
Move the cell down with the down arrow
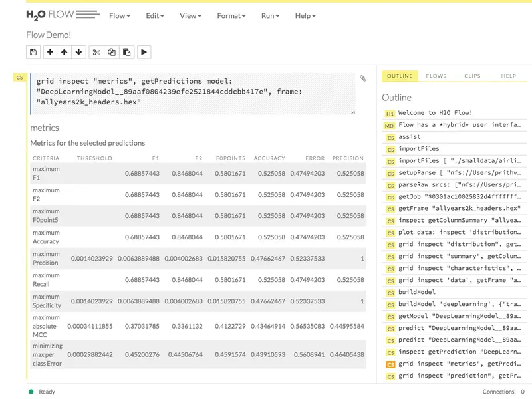point(78,52)
